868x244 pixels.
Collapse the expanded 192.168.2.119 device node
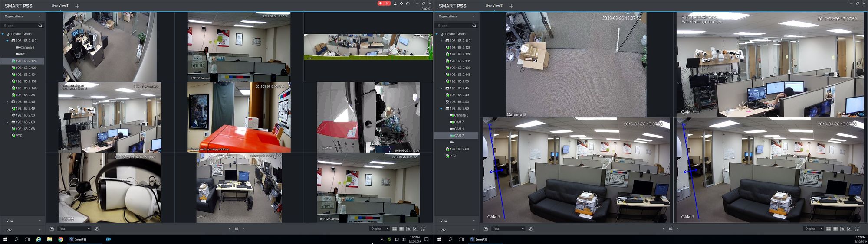tap(7, 41)
